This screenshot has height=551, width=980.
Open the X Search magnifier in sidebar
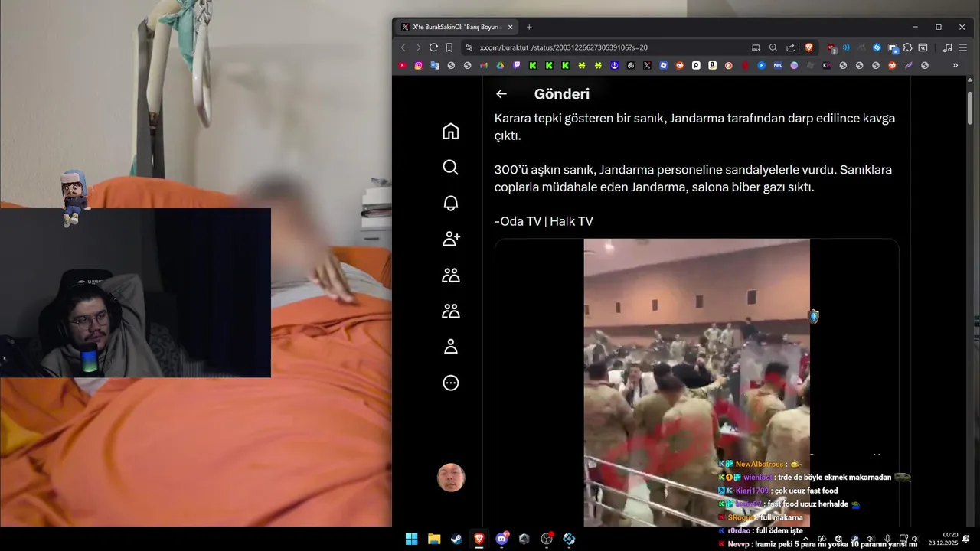click(451, 167)
